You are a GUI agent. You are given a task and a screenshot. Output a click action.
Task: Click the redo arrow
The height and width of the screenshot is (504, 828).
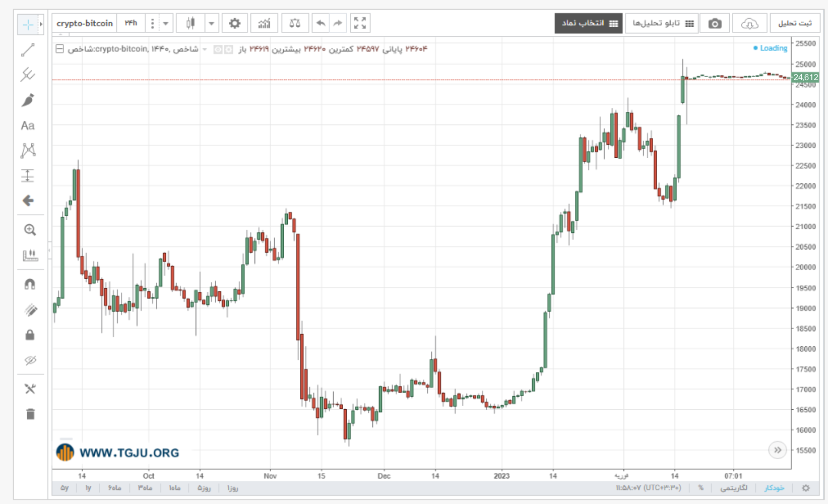pos(338,23)
